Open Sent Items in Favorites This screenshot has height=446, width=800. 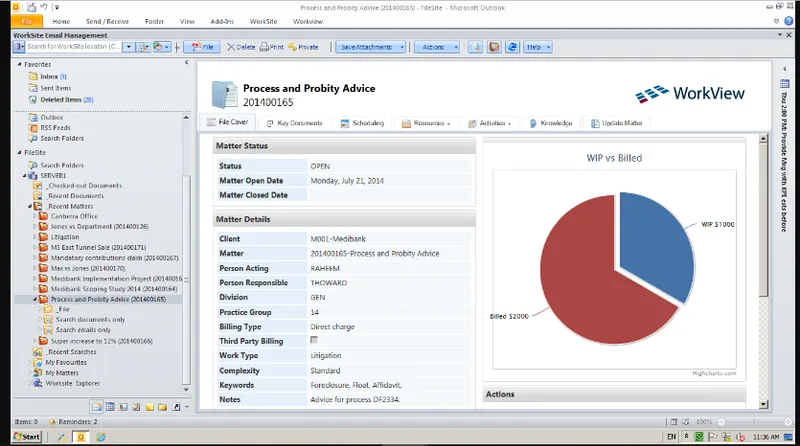50,88
